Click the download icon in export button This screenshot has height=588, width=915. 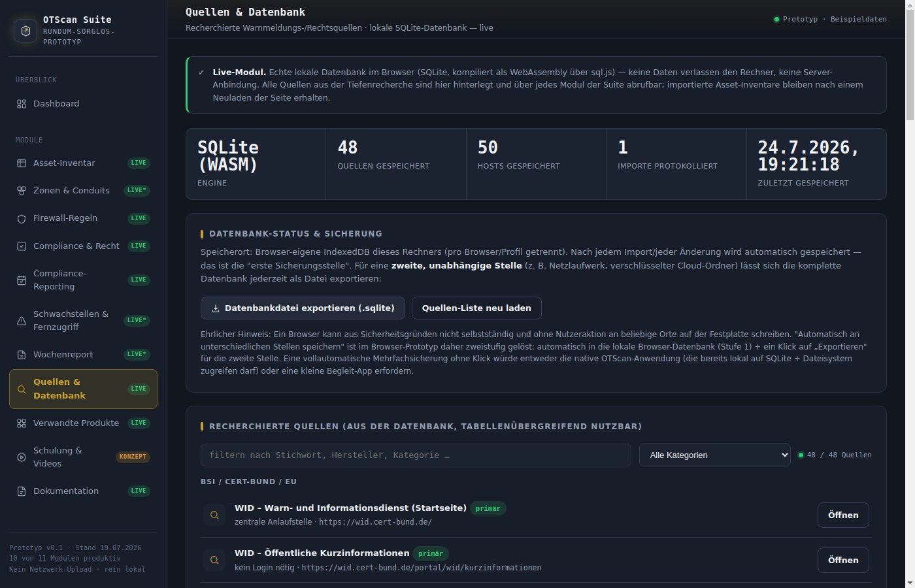pos(216,308)
